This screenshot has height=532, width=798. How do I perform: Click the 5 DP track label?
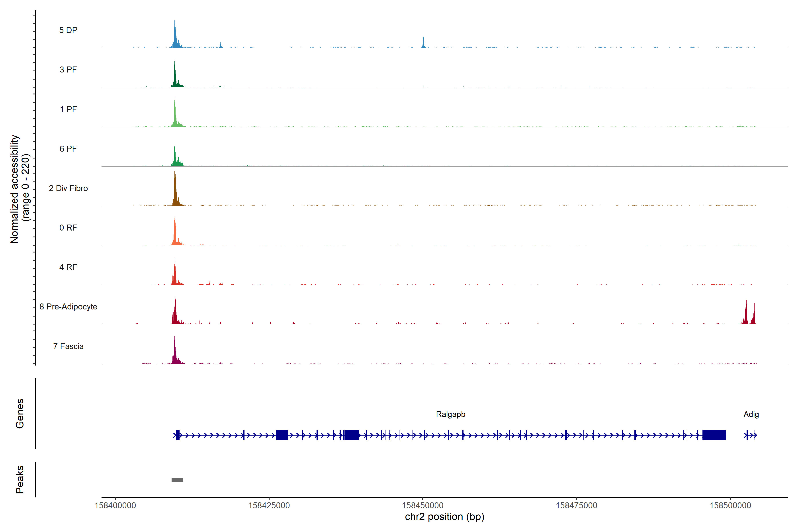click(x=68, y=30)
